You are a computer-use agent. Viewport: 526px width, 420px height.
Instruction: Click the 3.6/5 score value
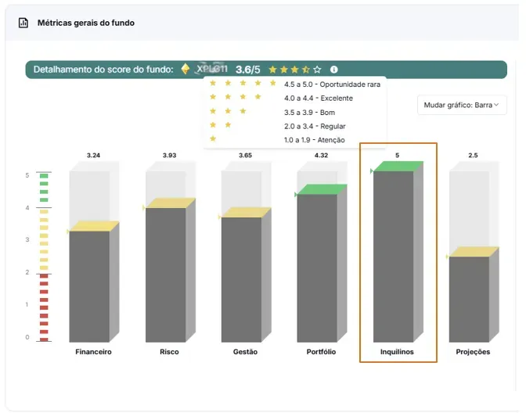click(248, 70)
